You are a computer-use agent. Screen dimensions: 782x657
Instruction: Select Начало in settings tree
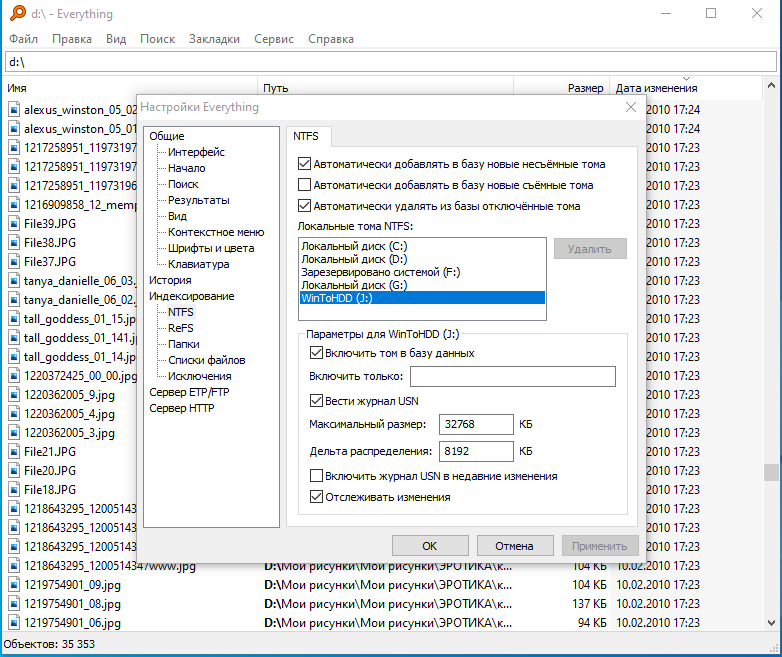pyautogui.click(x=187, y=168)
